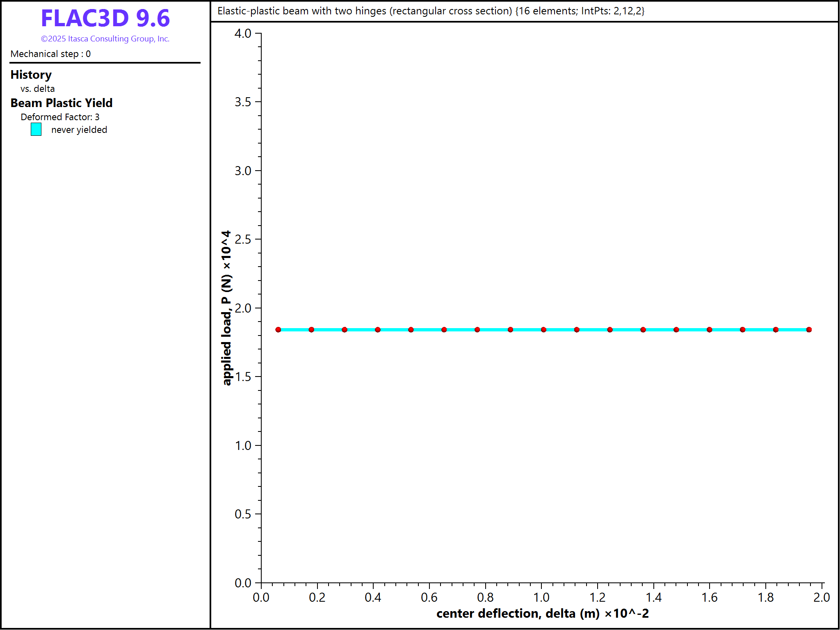Click the Itasca Consulting Group copyright text
Image resolution: width=840 pixels, height=630 pixels.
tap(105, 39)
